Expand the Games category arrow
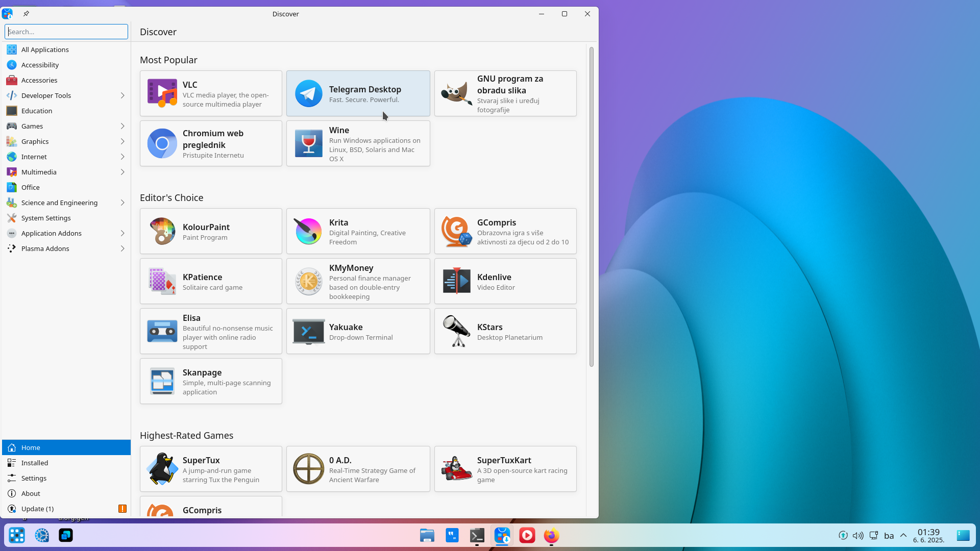The width and height of the screenshot is (980, 551). 122,126
